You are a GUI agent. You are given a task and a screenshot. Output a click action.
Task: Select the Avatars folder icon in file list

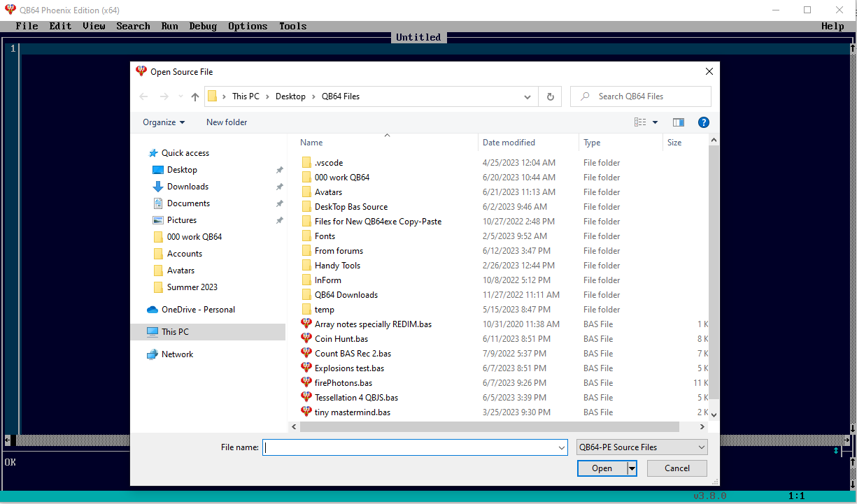pos(306,192)
